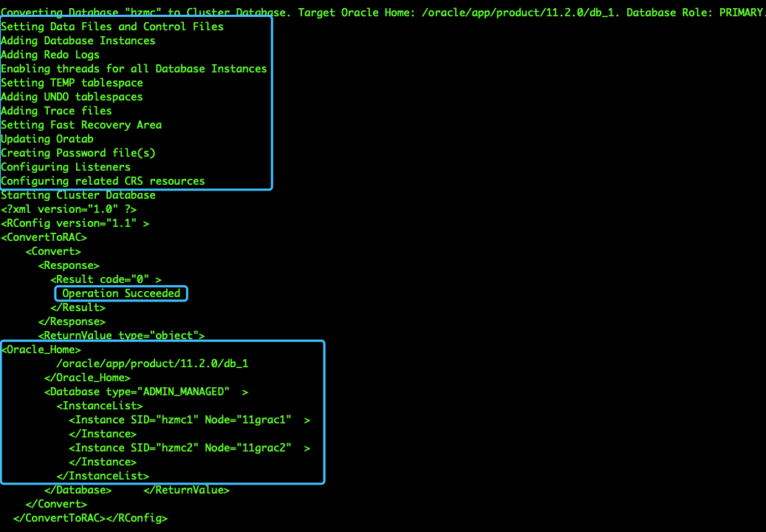Click 'Configuring related CRS resources' line
The width and height of the screenshot is (766, 532).
[x=103, y=181]
